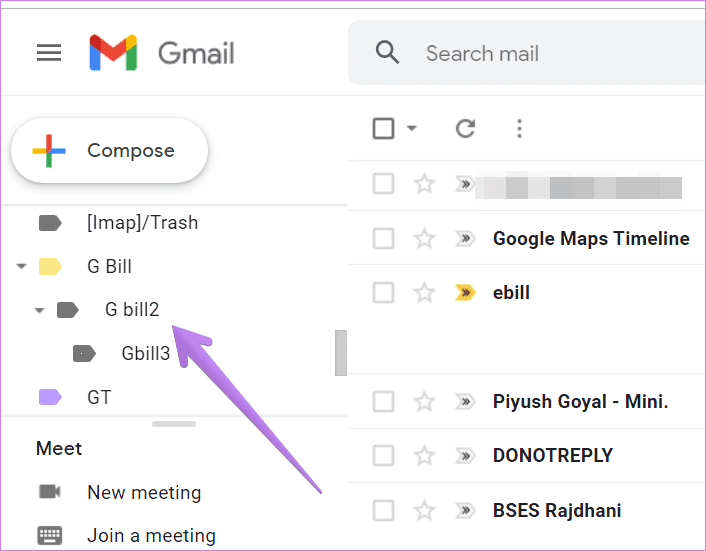Select the Google Maps Timeline email checkbox
Screen dimensions: 706x551
tap(383, 238)
